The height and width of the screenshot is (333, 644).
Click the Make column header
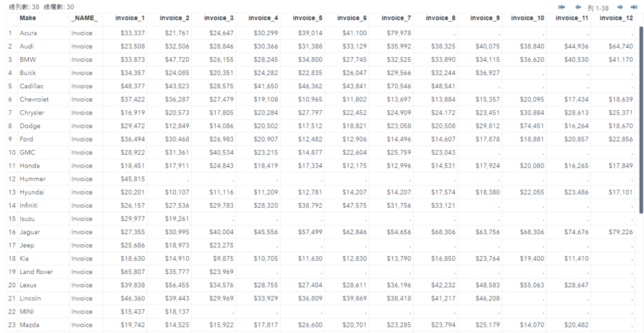pos(28,18)
